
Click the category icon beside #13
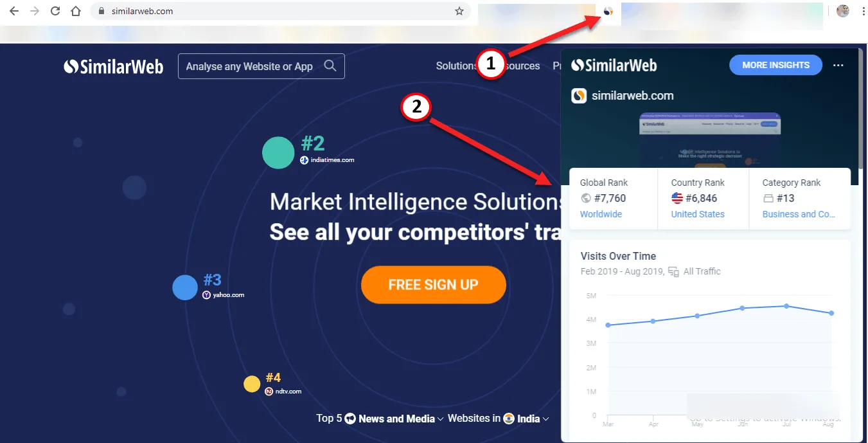pyautogui.click(x=768, y=198)
